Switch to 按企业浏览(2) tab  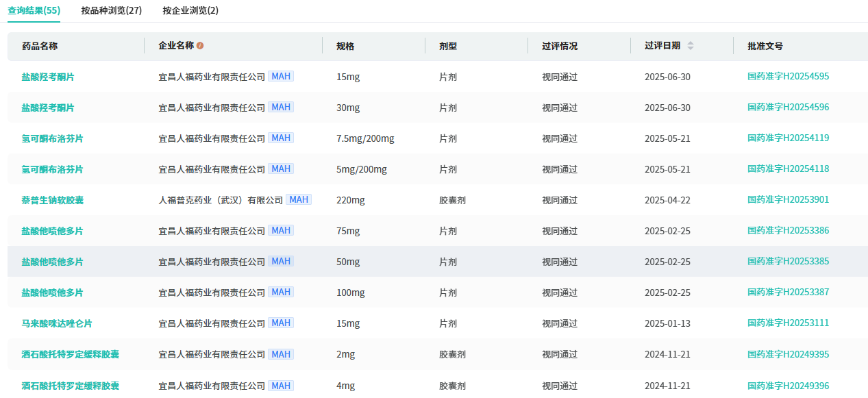pyautogui.click(x=190, y=10)
